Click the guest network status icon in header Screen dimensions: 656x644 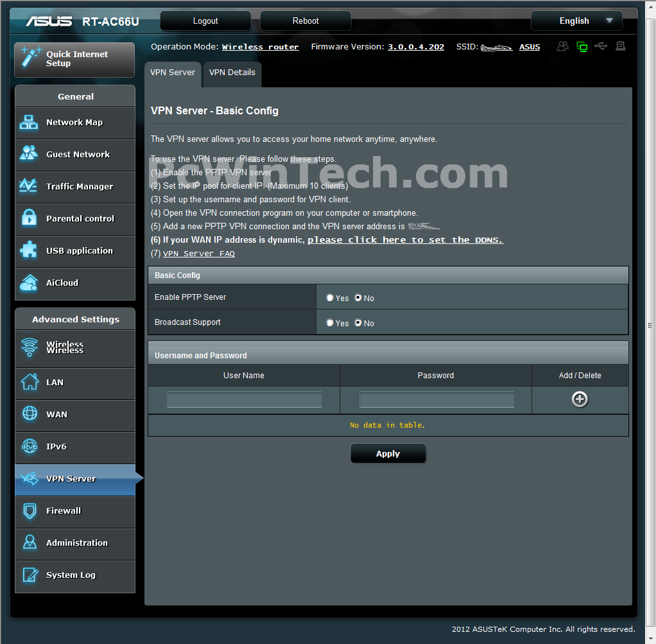point(563,46)
